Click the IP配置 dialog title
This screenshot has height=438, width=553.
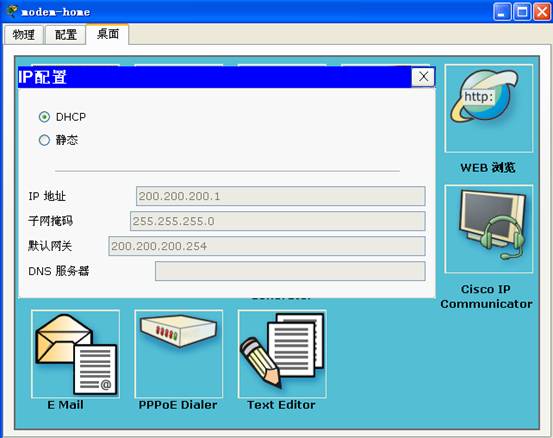coord(42,77)
